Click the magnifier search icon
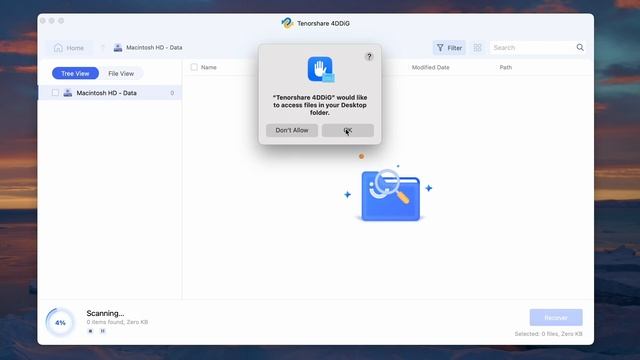 (580, 48)
